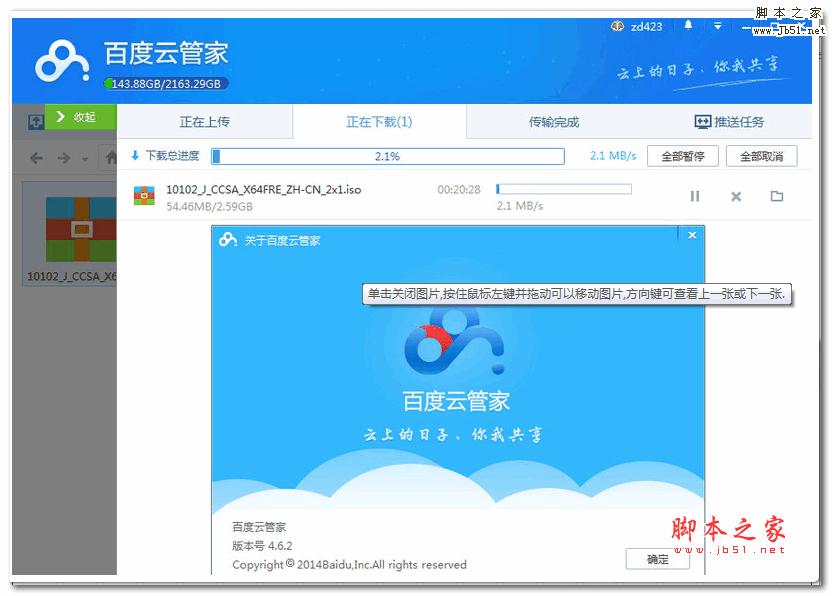Close the 关于百度云管家 dialog
This screenshot has width=832, height=596.
(692, 235)
